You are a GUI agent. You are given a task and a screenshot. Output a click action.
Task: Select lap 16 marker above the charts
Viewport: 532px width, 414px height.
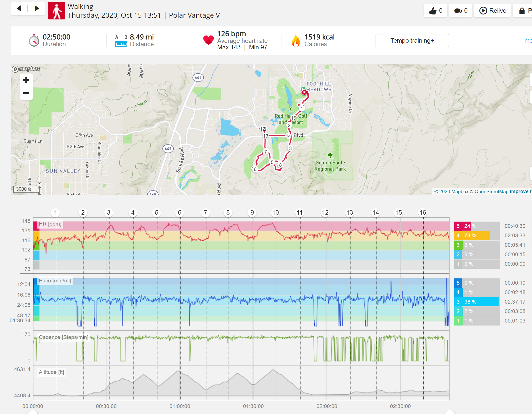(x=423, y=213)
